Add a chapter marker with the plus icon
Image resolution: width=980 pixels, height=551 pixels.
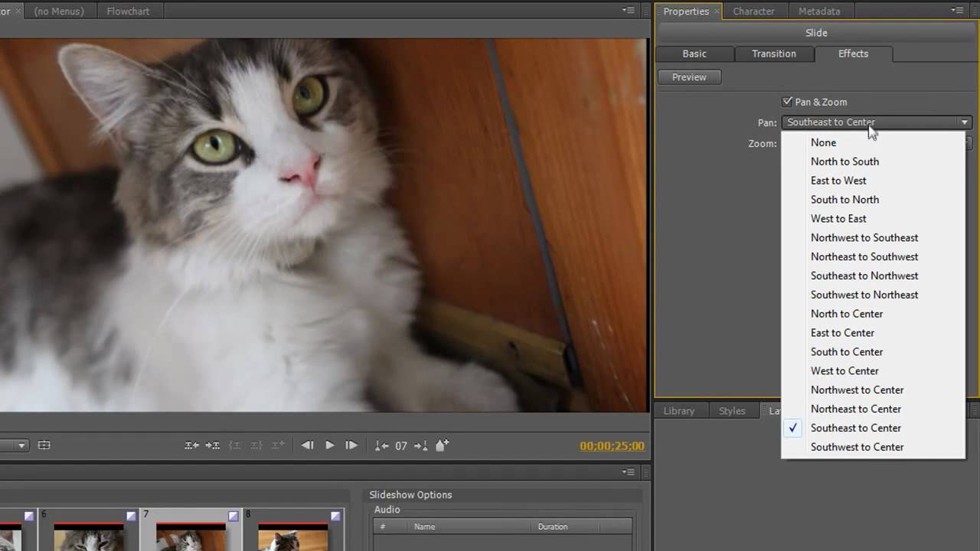pos(442,445)
